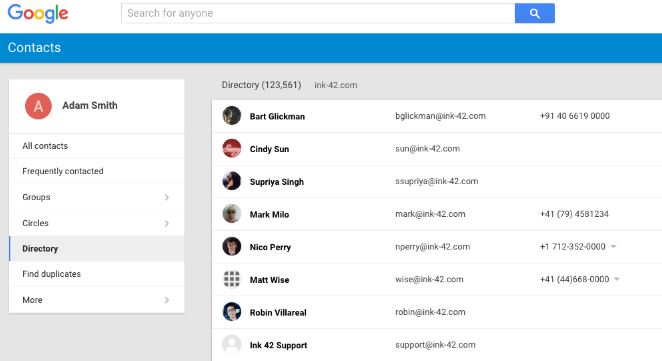Image resolution: width=662 pixels, height=361 pixels.
Task: Open Find duplicates
Action: 96,274
